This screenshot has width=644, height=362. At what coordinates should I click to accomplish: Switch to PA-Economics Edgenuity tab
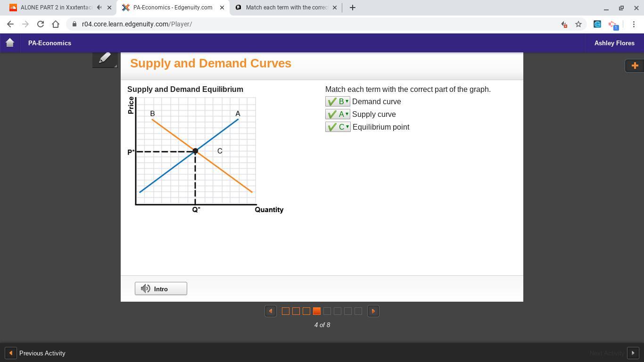tap(173, 8)
